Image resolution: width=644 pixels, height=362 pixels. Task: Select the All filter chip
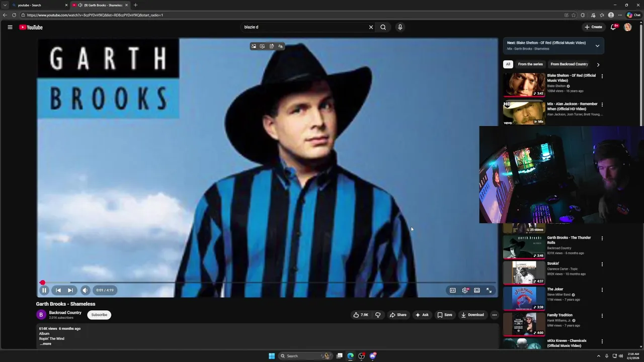508,64
